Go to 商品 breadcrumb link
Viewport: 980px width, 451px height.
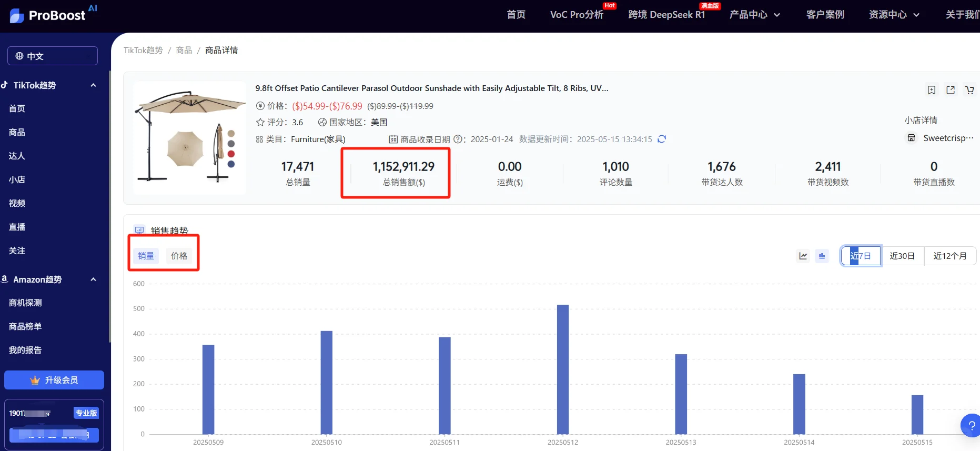pos(184,50)
